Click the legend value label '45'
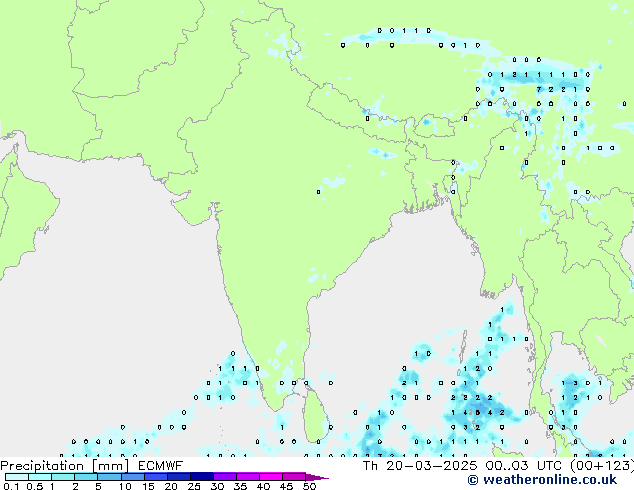 click(286, 486)
